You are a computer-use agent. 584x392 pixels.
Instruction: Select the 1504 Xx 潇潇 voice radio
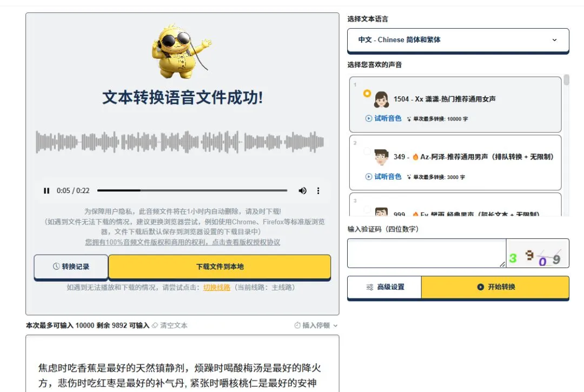click(x=367, y=93)
